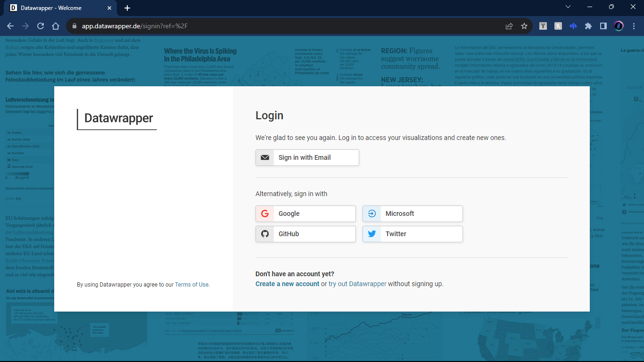Bookmark the page using the star icon
This screenshot has width=644, height=362.
click(524, 26)
